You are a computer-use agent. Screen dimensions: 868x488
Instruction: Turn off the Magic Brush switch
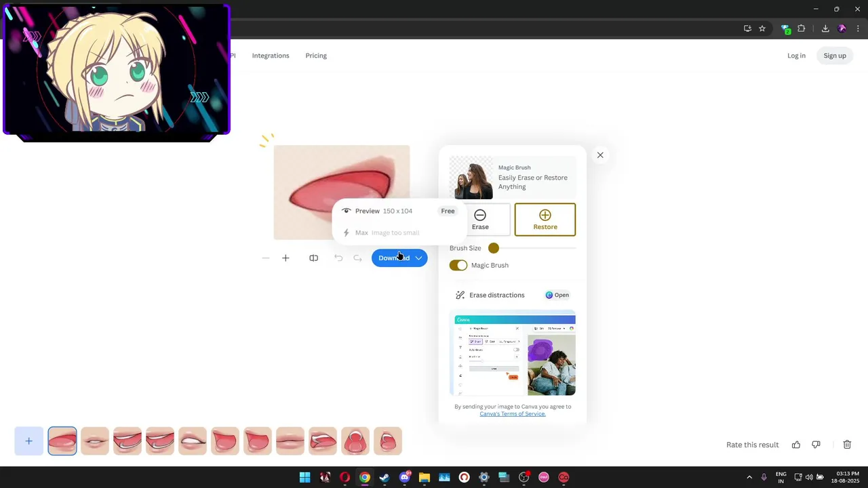[x=458, y=265]
